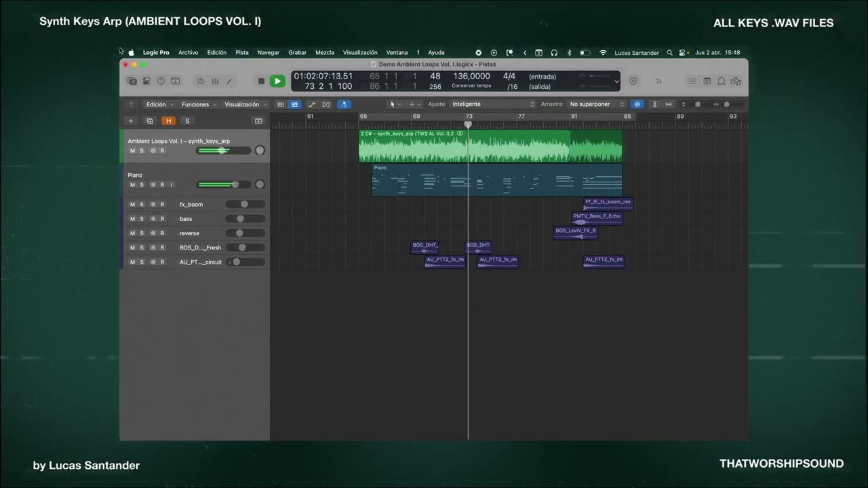Viewport: 868px width, 488px height.
Task: Open the Mixer faders icon
Action: [215, 81]
